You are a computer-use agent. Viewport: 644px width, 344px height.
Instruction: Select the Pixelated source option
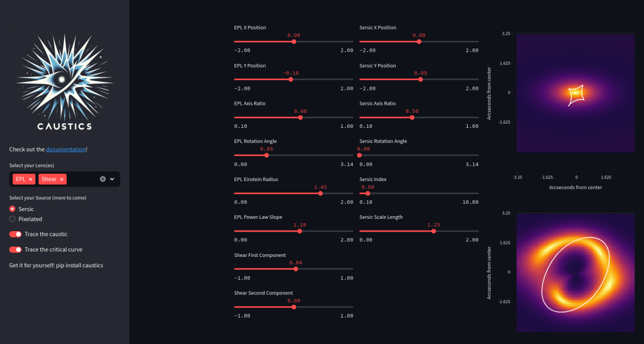click(12, 219)
